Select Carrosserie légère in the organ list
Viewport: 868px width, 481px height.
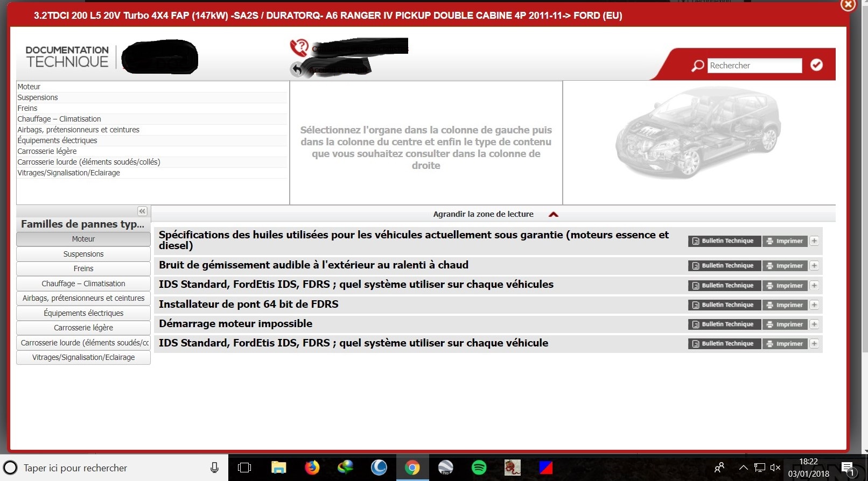[x=152, y=151]
